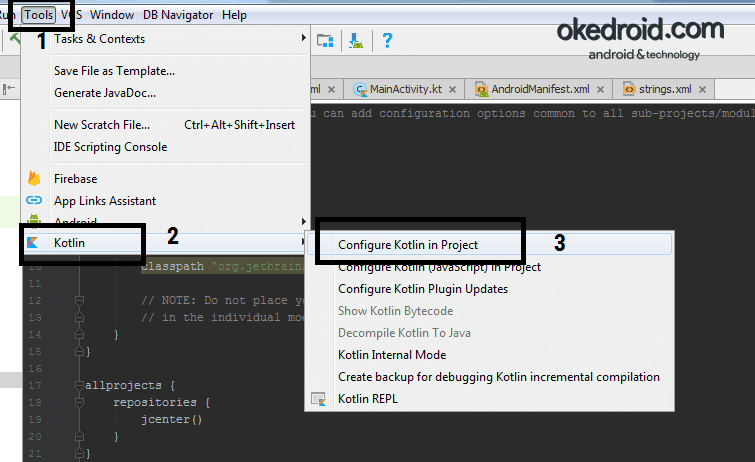
Task: Click the hide panel arrow icon
Action: point(9,89)
